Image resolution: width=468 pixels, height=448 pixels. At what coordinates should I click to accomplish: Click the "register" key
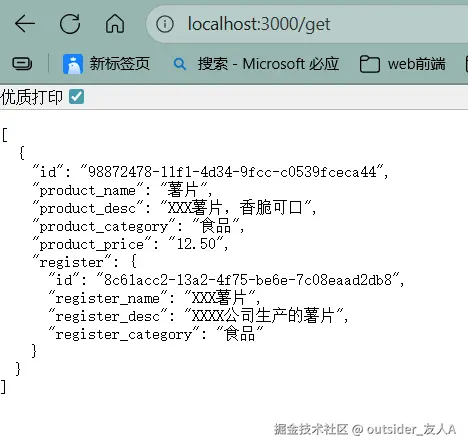[71, 262]
